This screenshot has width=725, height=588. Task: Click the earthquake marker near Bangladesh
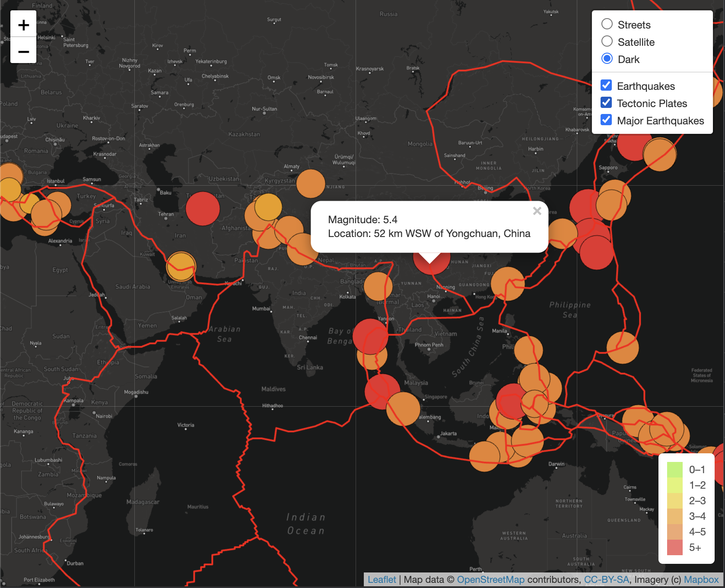(378, 286)
